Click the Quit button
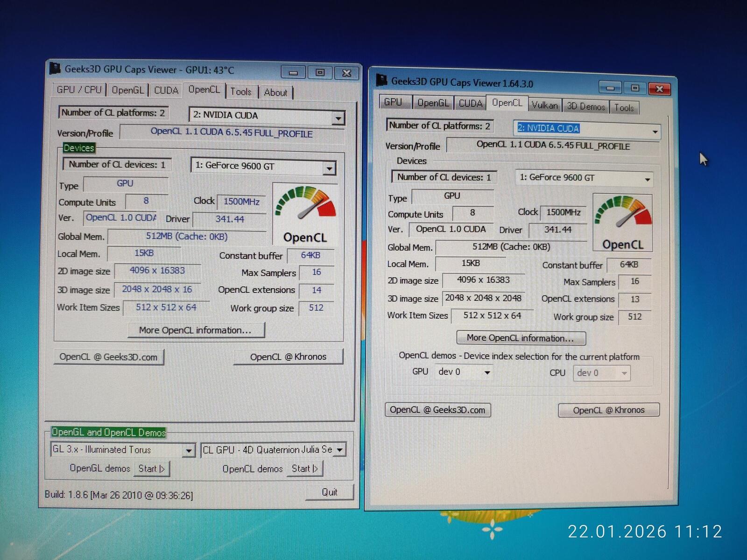This screenshot has height=560, width=747. click(x=330, y=492)
